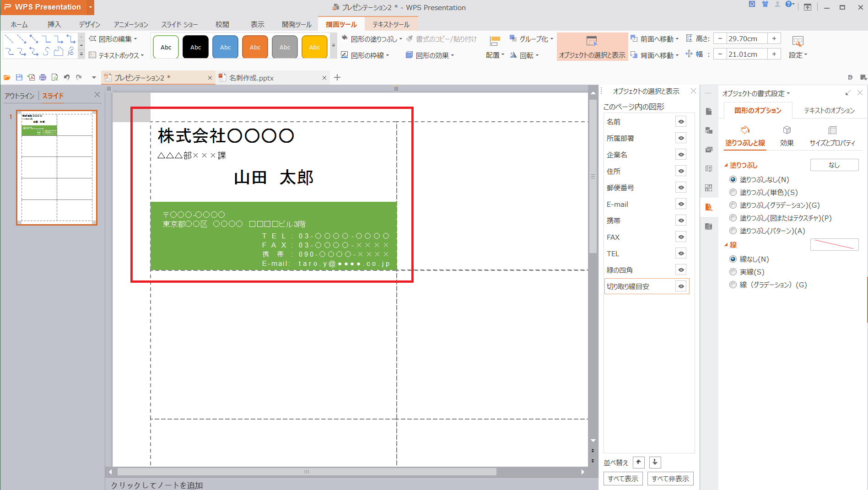The width and height of the screenshot is (868, 490).
Task: Close the slide outline panel
Action: (x=97, y=95)
